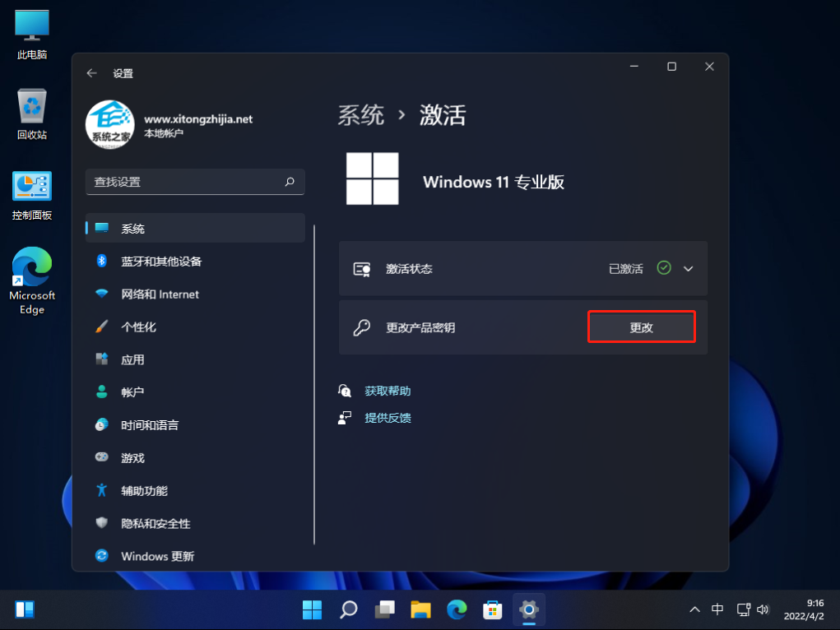Viewport: 840px width, 630px height.
Task: Open 辅助功能 settings
Action: click(x=195, y=491)
